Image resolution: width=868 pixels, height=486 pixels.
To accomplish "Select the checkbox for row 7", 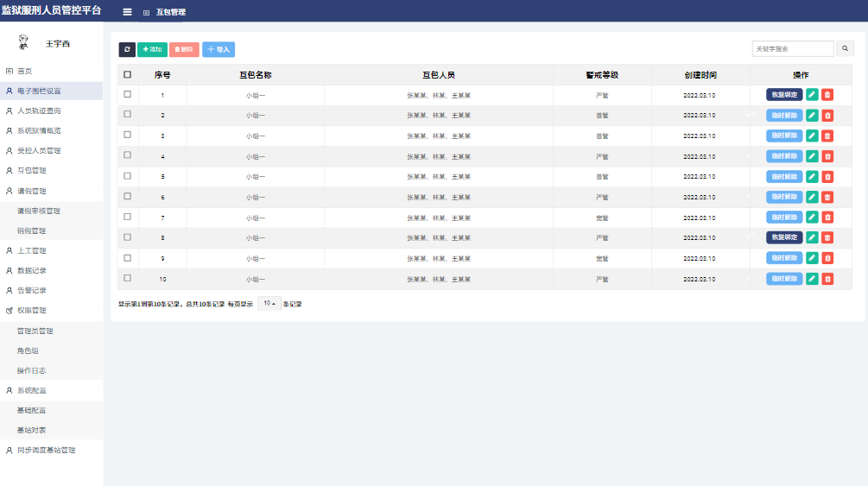I will (128, 217).
